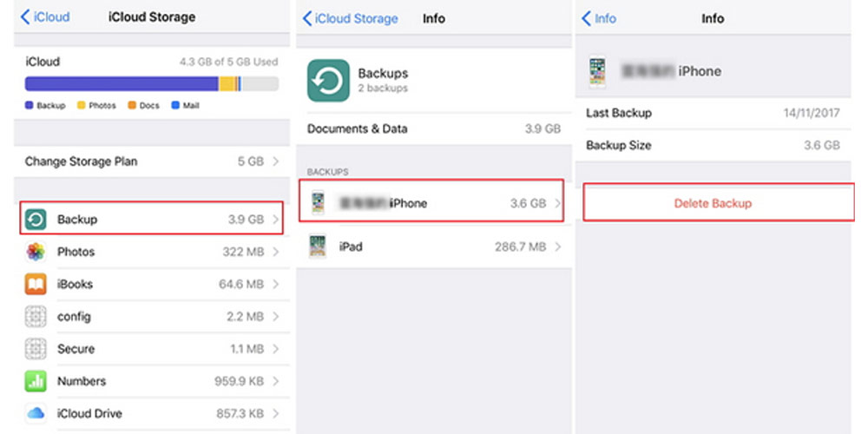This screenshot has height=434, width=868.
Task: Open the iPhone 3.6 GB backup chevron
Action: 557,203
